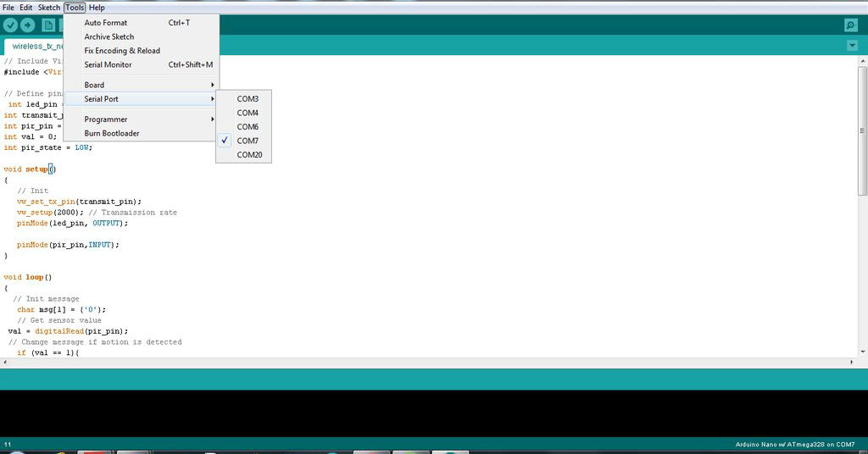Open the Sketch menu
The height and width of the screenshot is (454, 868).
[x=48, y=8]
